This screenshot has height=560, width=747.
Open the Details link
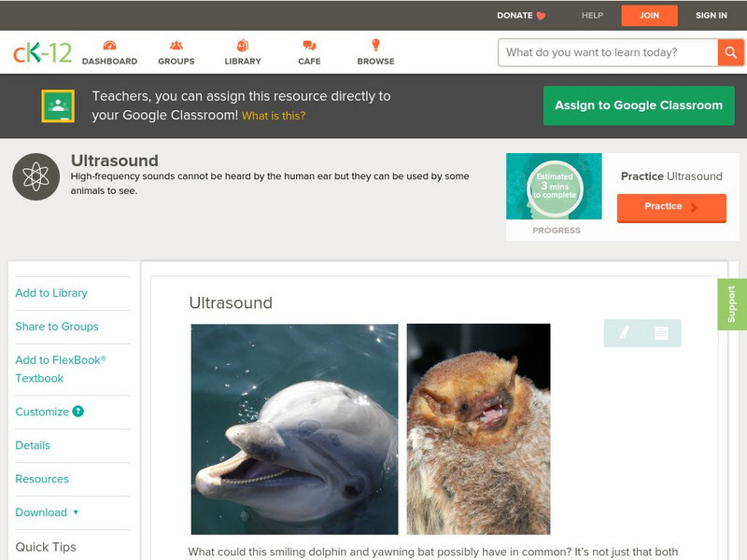click(33, 445)
